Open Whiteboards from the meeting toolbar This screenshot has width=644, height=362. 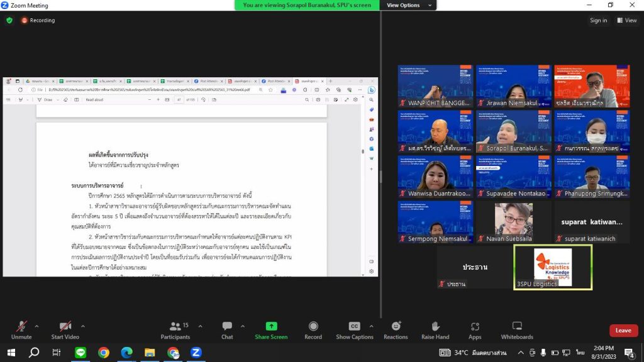tap(517, 331)
